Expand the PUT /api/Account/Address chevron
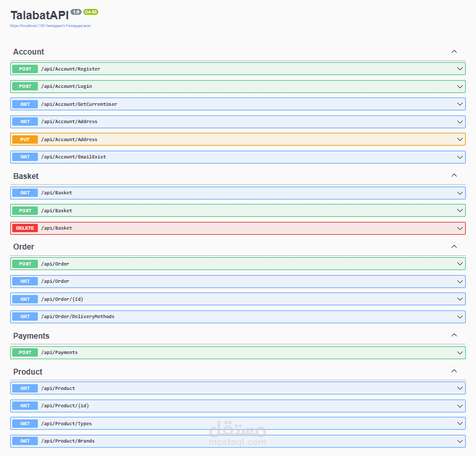 460,139
